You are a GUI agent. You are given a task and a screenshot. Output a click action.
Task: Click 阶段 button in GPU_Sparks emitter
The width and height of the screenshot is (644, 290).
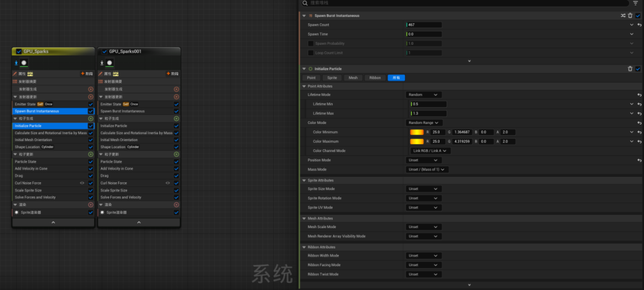point(87,74)
